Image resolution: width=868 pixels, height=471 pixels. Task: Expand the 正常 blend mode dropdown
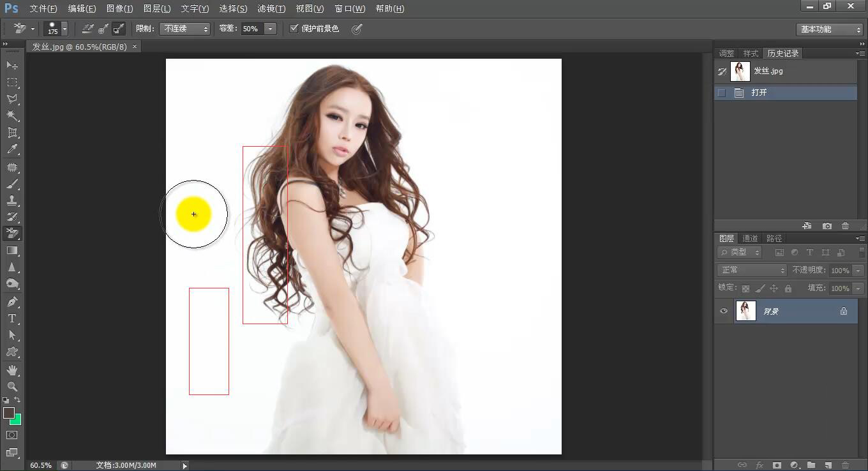(752, 271)
